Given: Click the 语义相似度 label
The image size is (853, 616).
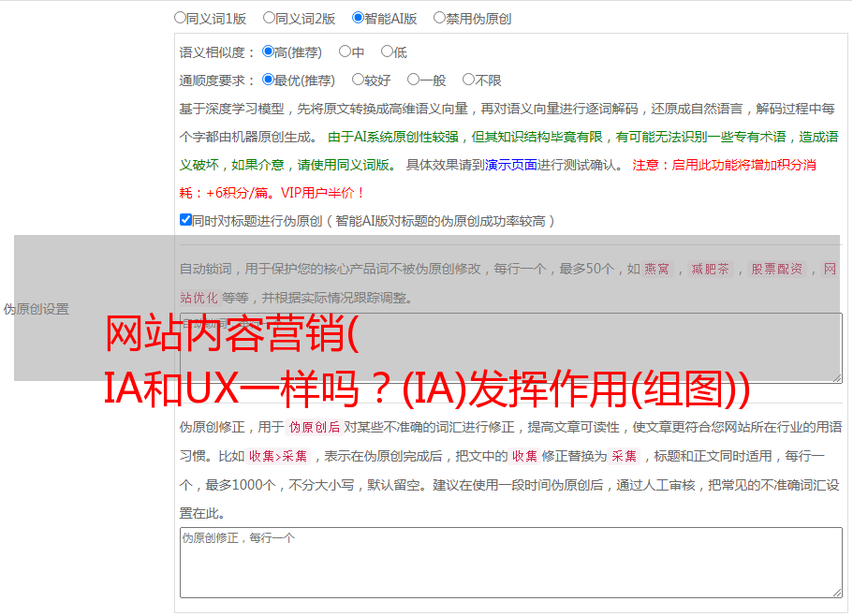Looking at the screenshot, I should 216,52.
